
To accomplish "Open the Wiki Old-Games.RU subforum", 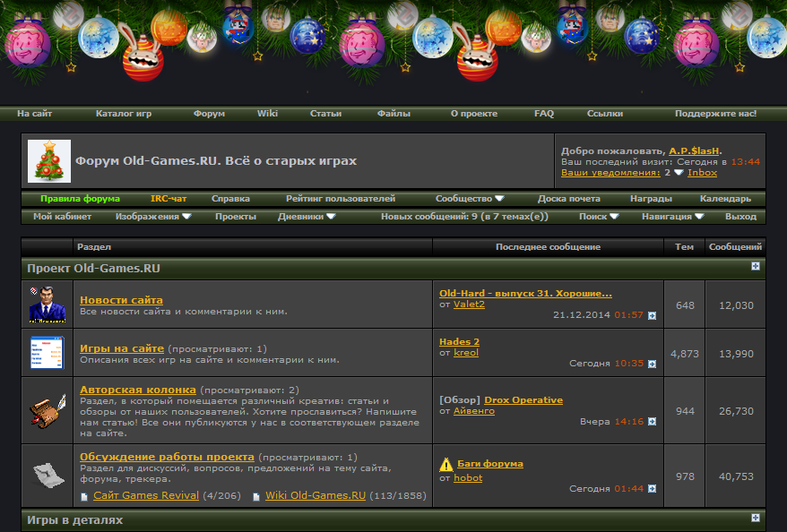I will [316, 495].
